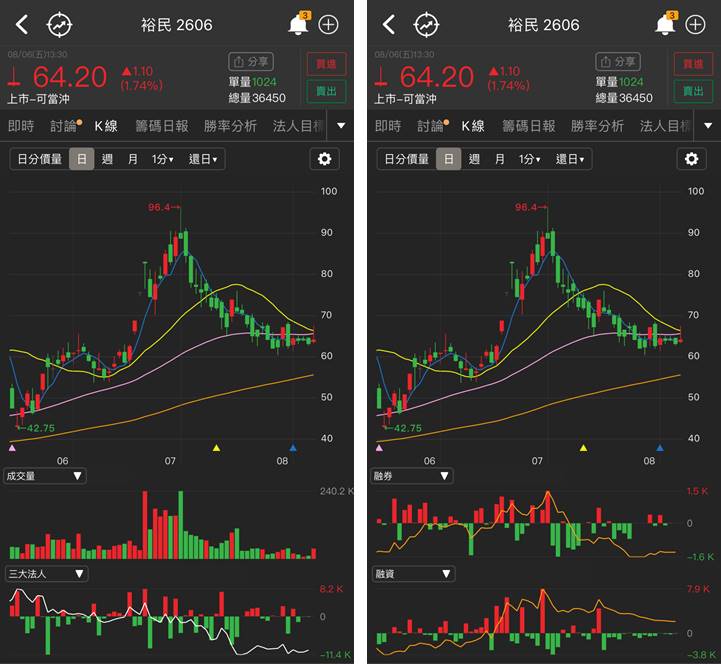The width and height of the screenshot is (721, 664).
Task: Select 週 weekly period on left screen
Action: [107, 159]
